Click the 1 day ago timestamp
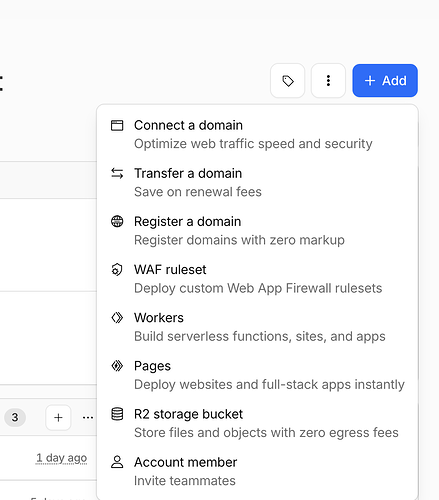439x500 pixels. click(62, 458)
